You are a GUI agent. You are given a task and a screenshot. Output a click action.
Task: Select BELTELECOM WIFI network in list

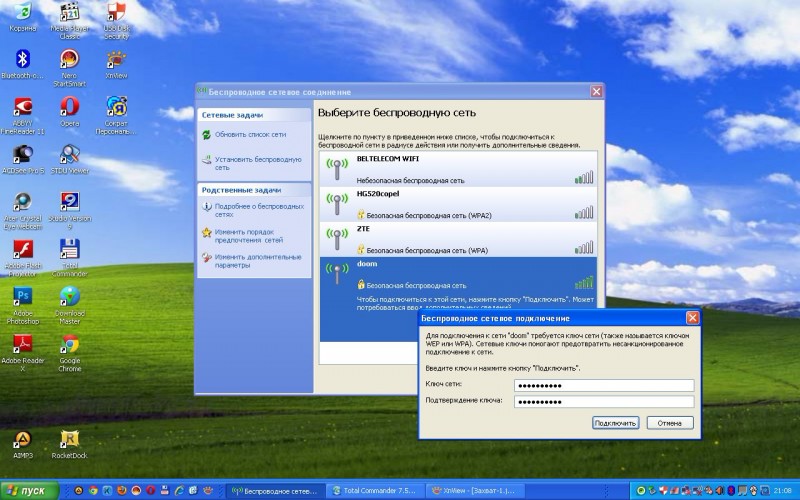coord(458,168)
